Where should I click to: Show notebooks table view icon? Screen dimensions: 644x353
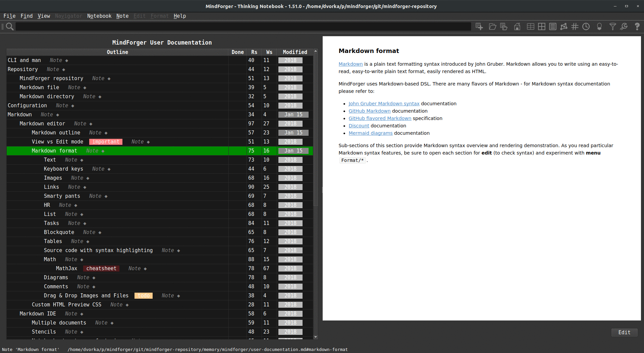coord(530,26)
